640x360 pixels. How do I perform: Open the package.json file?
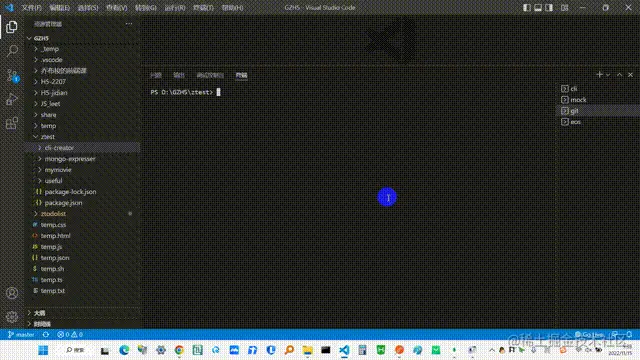point(82,203)
